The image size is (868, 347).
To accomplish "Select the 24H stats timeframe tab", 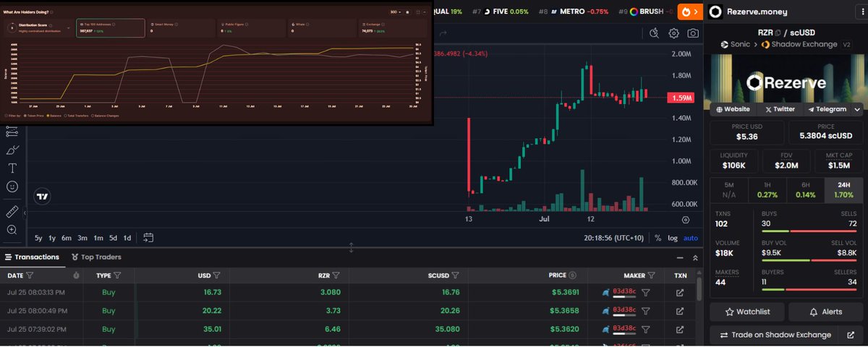I will click(843, 190).
